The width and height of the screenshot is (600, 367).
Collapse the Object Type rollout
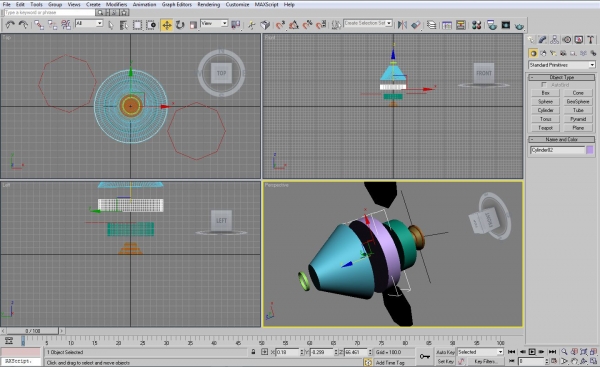pos(562,77)
